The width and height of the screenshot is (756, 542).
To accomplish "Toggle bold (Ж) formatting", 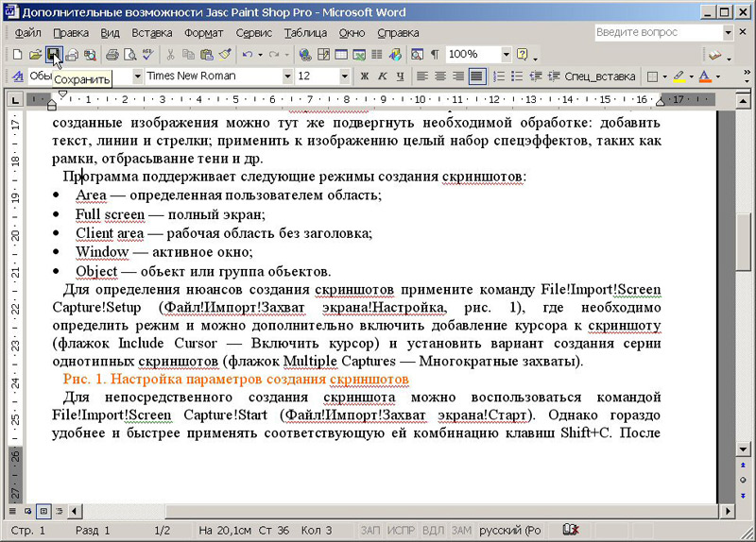I will click(364, 76).
